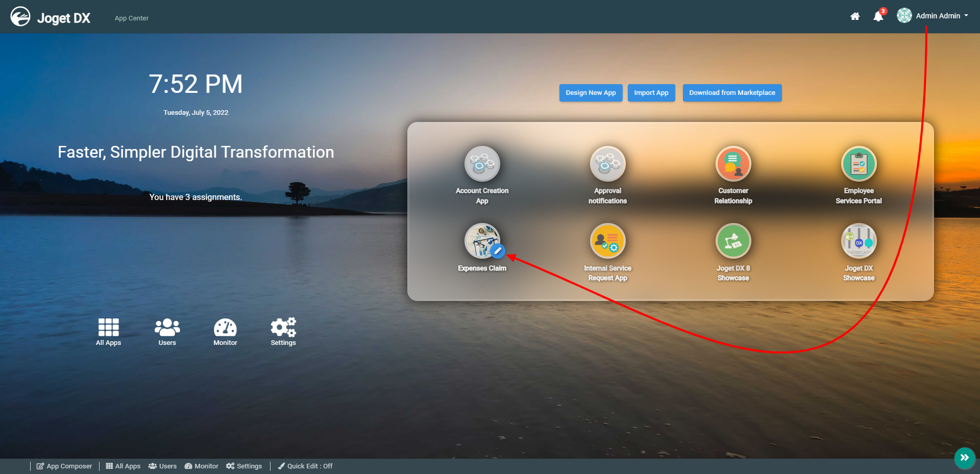
Task: Open the Expenses Claim app icon
Action: (481, 240)
